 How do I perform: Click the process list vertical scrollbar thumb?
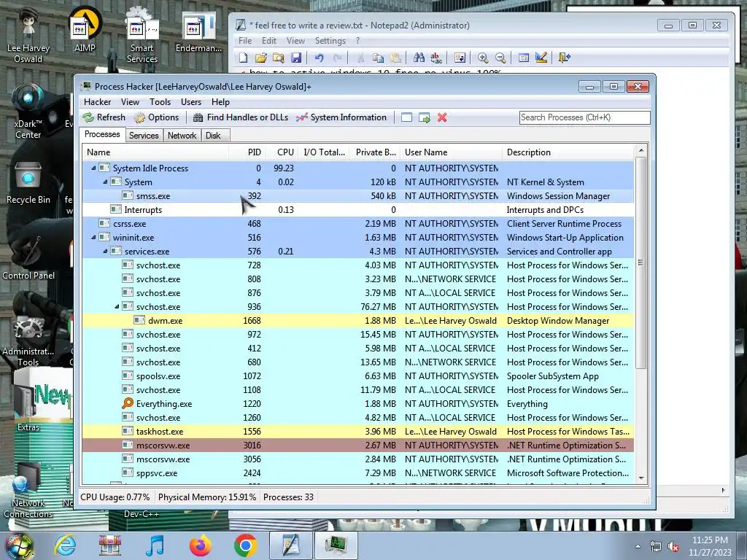[640, 262]
